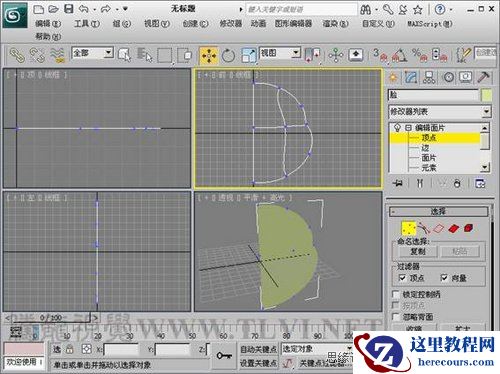Click the Show End Result icon

[420, 183]
